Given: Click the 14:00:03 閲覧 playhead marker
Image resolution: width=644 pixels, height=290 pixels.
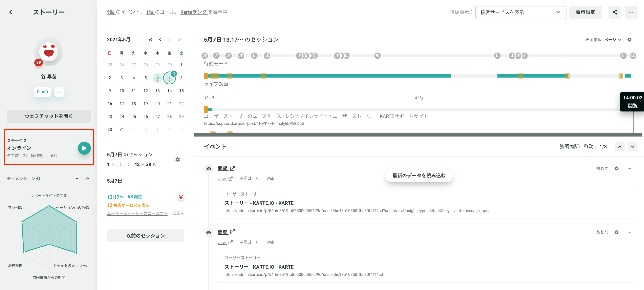Looking at the screenshot, I should (x=632, y=102).
